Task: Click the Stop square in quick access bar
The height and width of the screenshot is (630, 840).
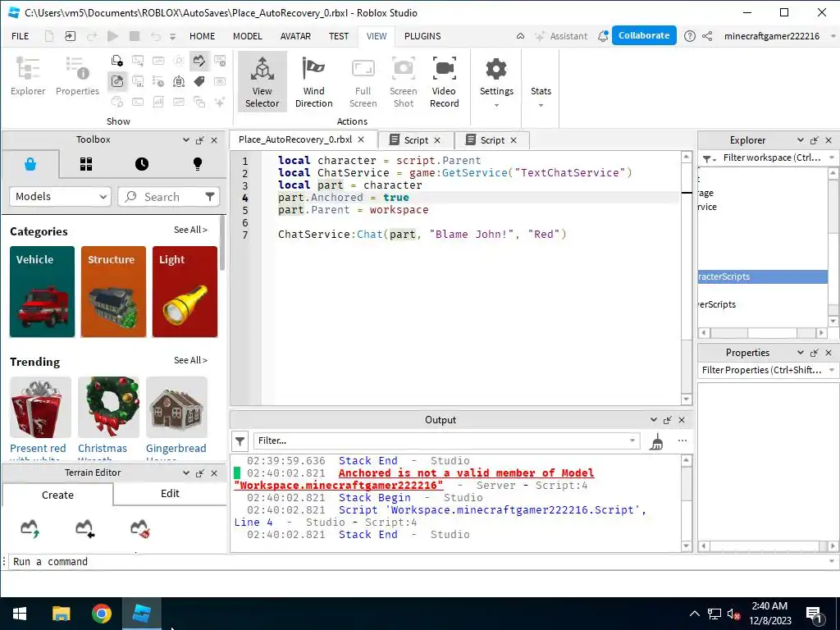Action: (x=135, y=36)
